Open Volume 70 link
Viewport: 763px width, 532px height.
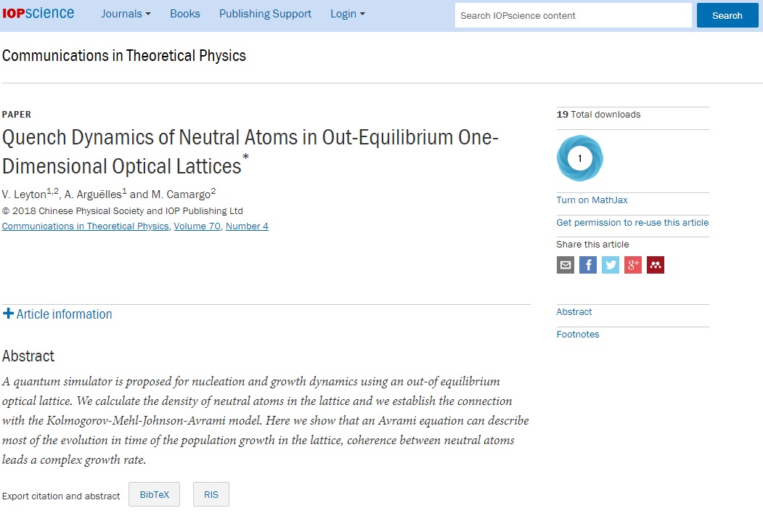click(x=197, y=226)
